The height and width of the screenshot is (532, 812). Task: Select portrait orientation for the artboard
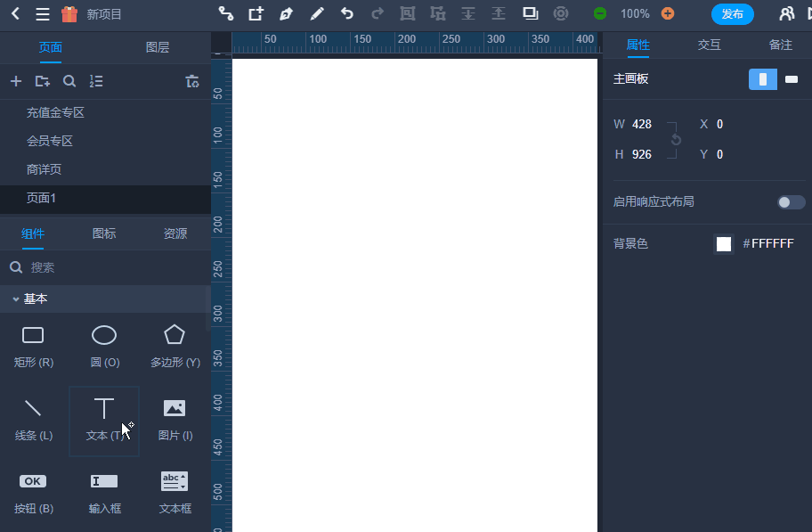[x=762, y=79]
